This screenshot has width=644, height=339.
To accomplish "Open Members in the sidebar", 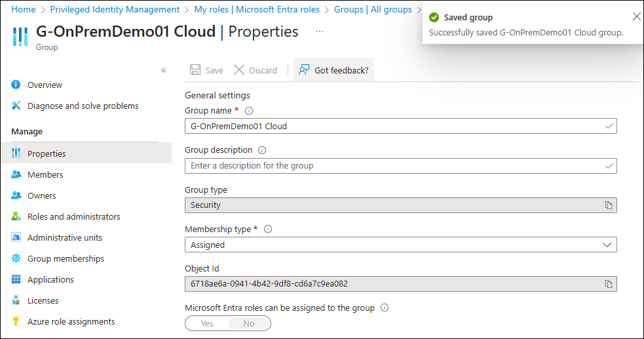I will tap(45, 174).
